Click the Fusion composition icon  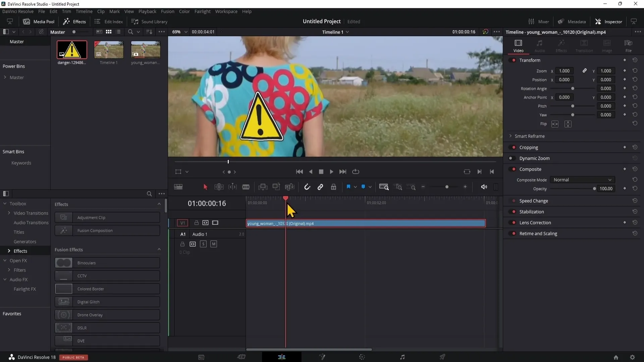[x=63, y=230]
